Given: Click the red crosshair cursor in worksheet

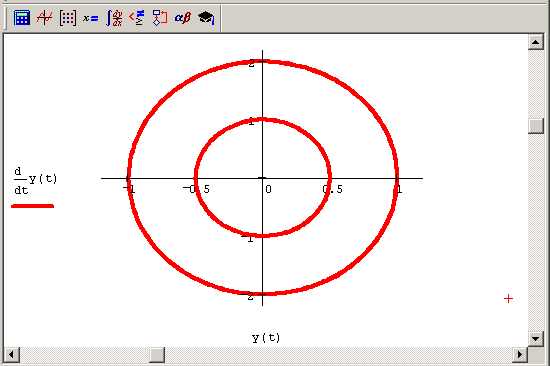Looking at the screenshot, I should (508, 299).
